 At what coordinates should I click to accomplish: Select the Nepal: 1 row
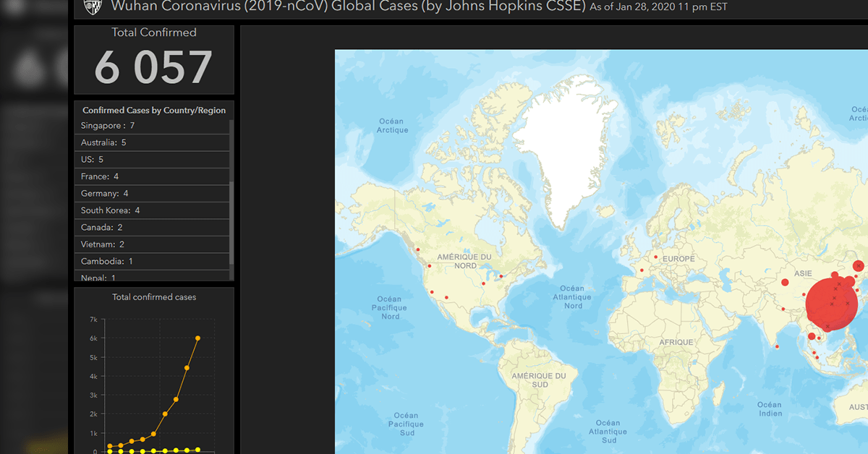click(x=152, y=276)
